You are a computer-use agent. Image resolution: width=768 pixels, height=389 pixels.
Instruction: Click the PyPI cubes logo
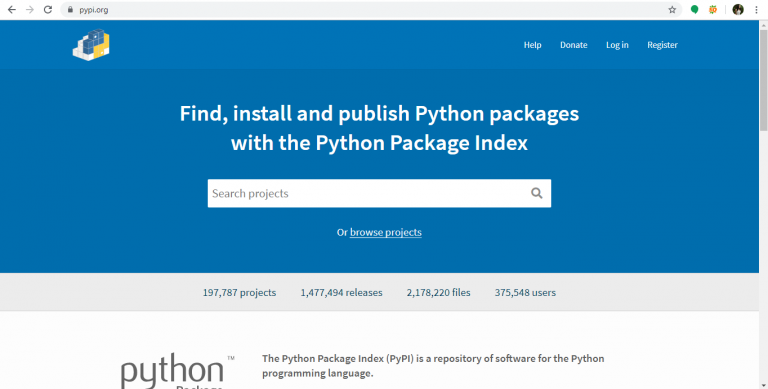click(x=91, y=45)
